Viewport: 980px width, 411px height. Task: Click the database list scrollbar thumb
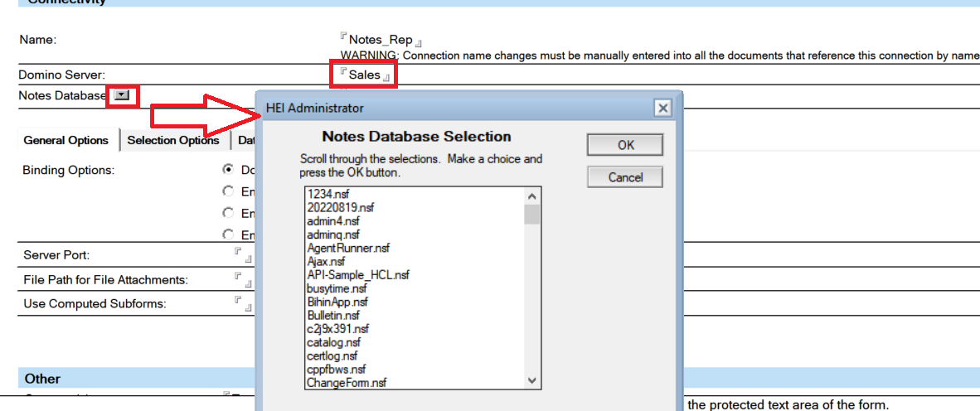tap(532, 215)
